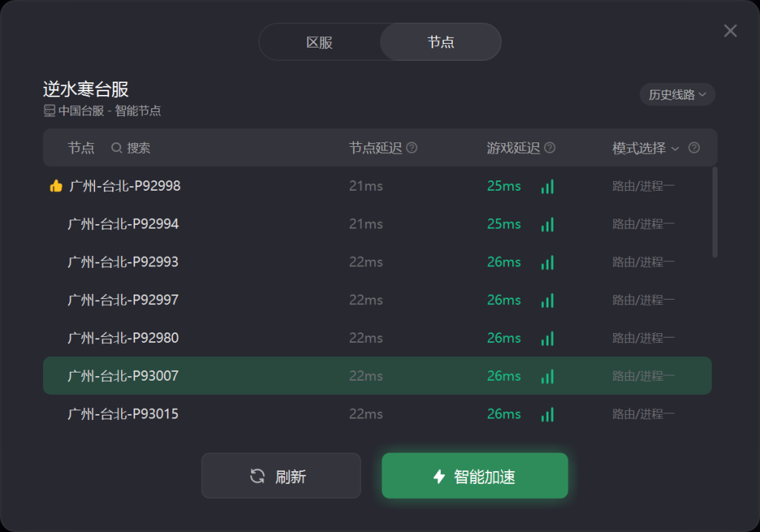Image resolution: width=760 pixels, height=532 pixels.
Task: Click the signal bars icon for P93015
Action: (548, 414)
